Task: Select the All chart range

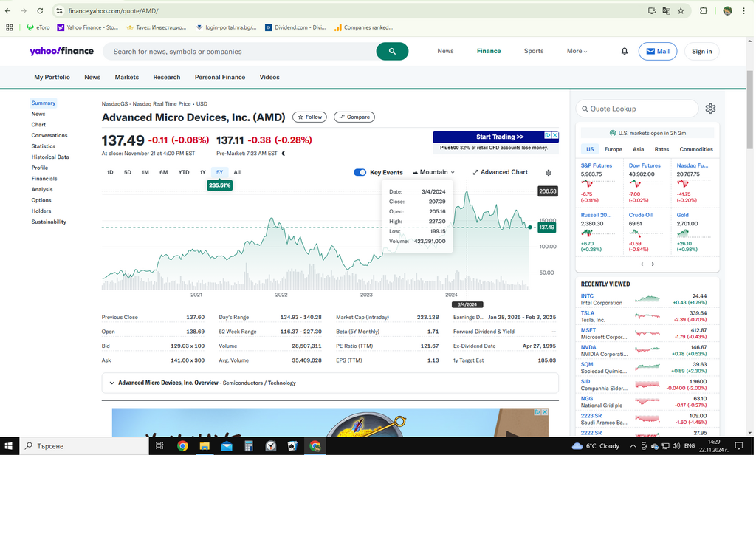Action: pos(237,172)
